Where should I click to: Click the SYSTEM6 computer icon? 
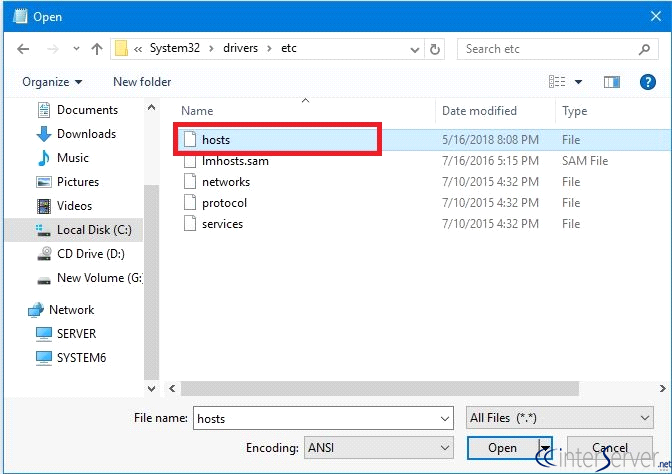[x=44, y=358]
